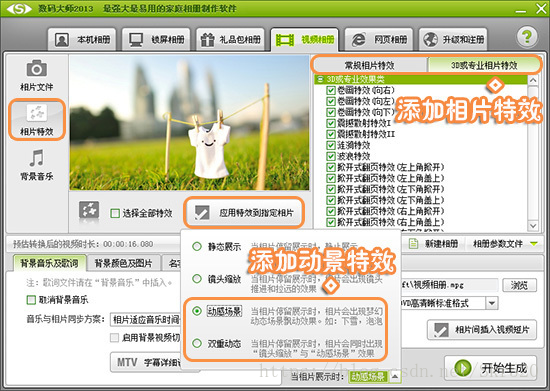This screenshot has height=391, width=550.
Task: Toggle 卷画特效(向右) checkbox
Action: [x=330, y=90]
